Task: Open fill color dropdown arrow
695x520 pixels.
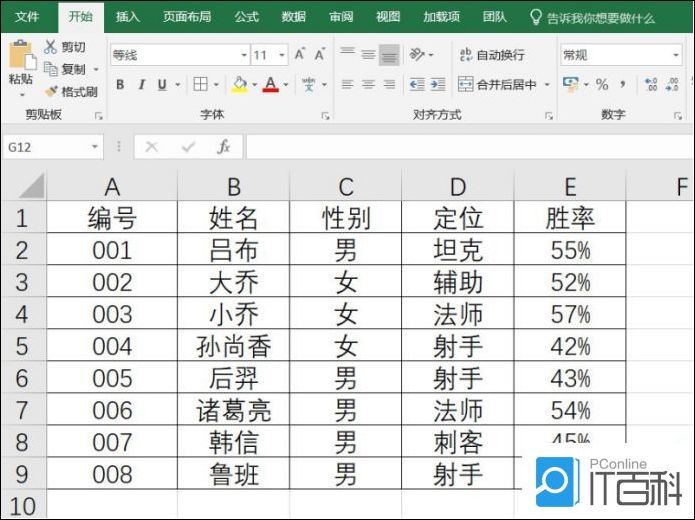Action: click(x=254, y=84)
